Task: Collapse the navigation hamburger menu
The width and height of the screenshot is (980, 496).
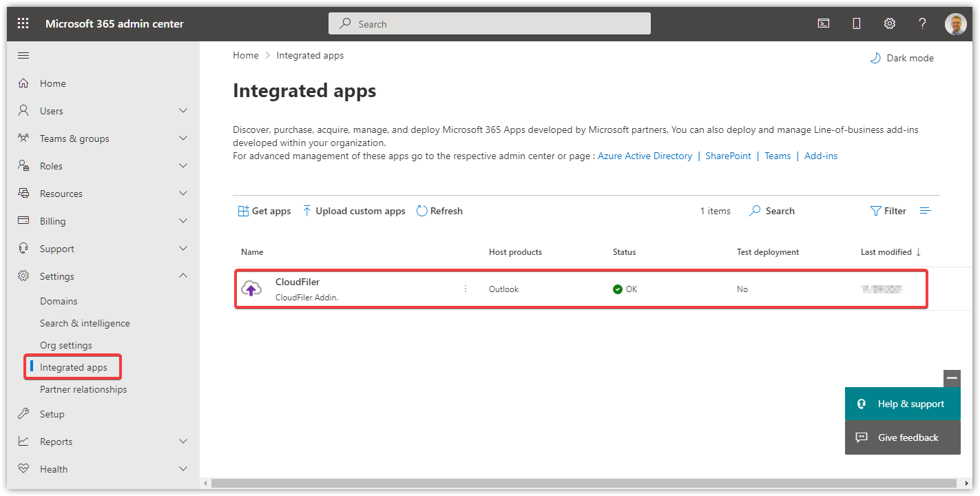Action: tap(23, 55)
